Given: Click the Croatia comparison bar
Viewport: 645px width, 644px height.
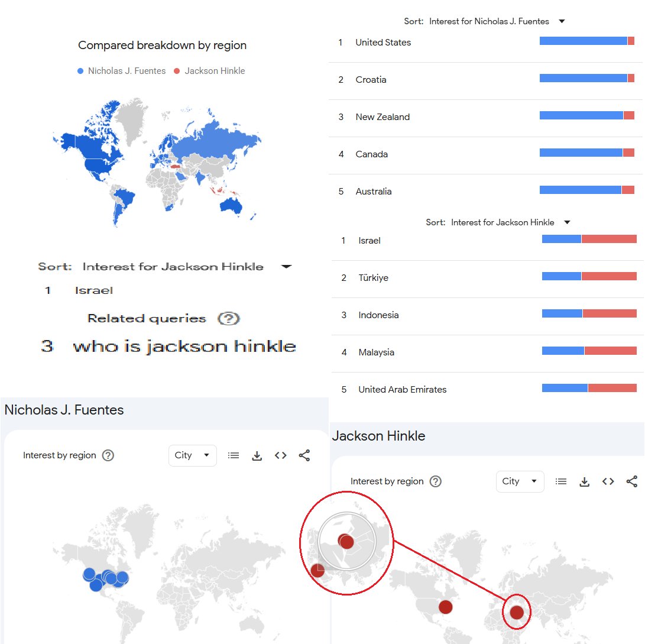Looking at the screenshot, I should [x=587, y=78].
